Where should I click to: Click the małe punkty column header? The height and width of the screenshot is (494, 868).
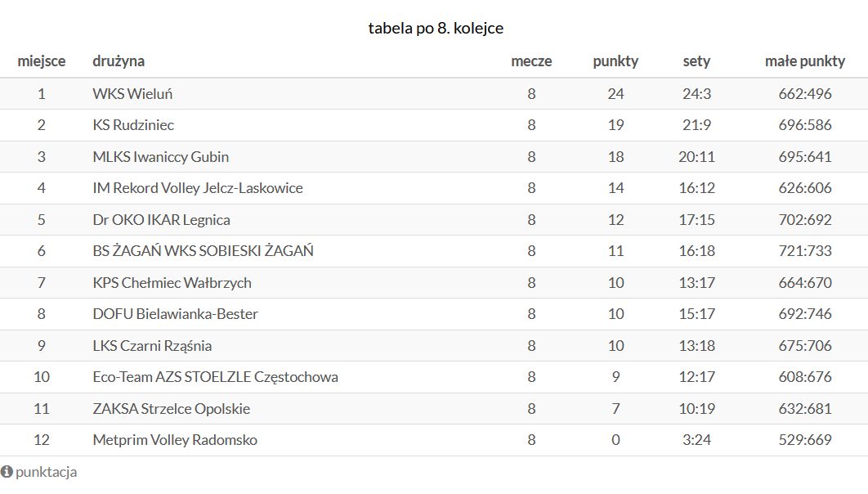coord(805,61)
